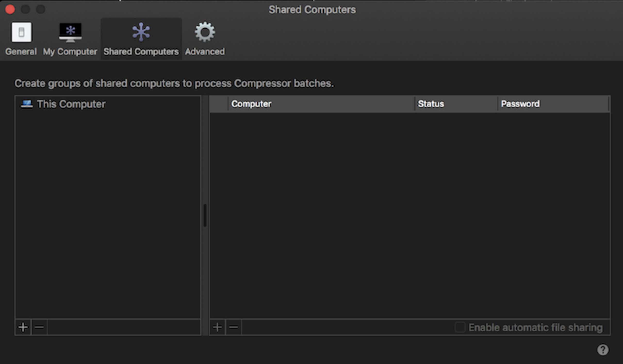Add a computer to the group list
The width and height of the screenshot is (623, 364).
click(x=217, y=327)
